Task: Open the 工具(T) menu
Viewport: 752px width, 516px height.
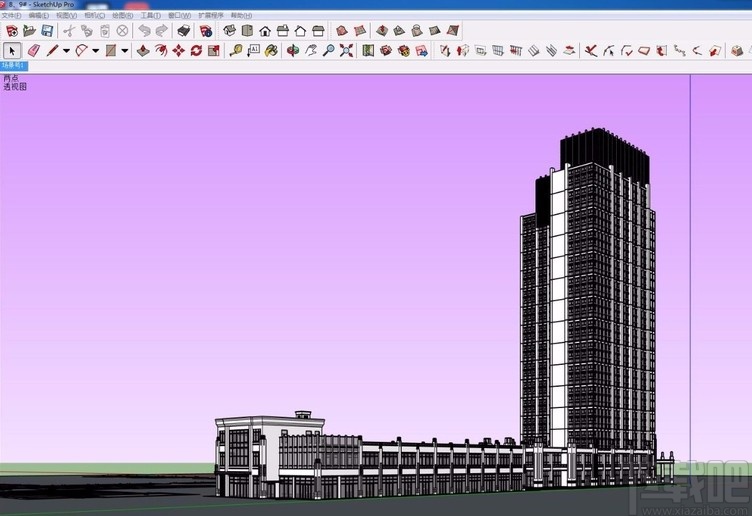Action: click(150, 15)
